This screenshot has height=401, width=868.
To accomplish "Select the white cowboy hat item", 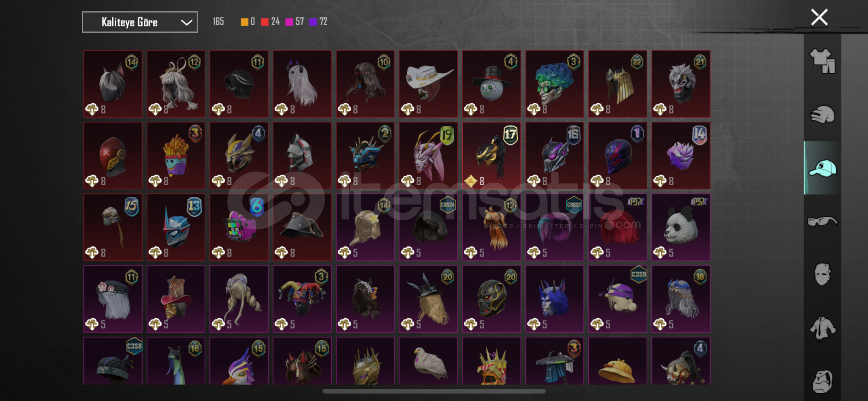I will [x=428, y=84].
